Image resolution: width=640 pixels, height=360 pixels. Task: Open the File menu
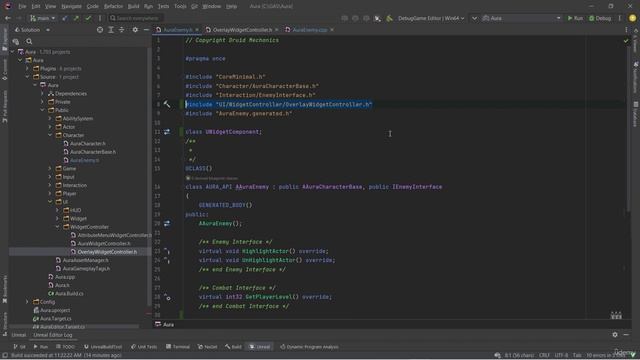[22, 7]
